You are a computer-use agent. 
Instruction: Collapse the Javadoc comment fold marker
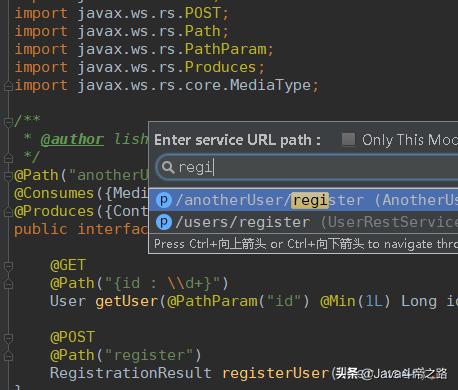pyautogui.click(x=8, y=122)
